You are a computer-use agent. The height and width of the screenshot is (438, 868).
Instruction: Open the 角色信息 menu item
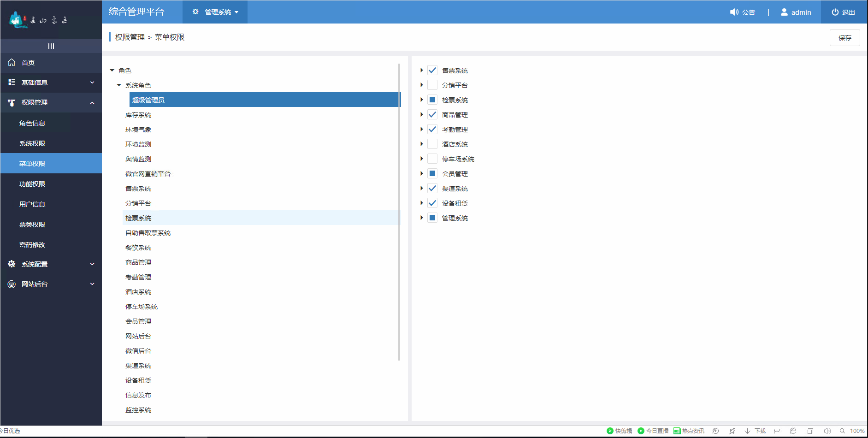coord(32,123)
